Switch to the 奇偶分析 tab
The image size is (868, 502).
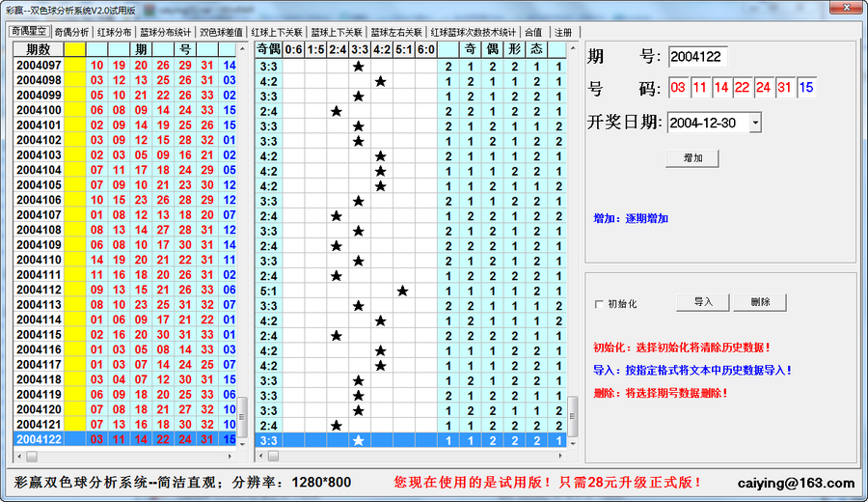71,33
